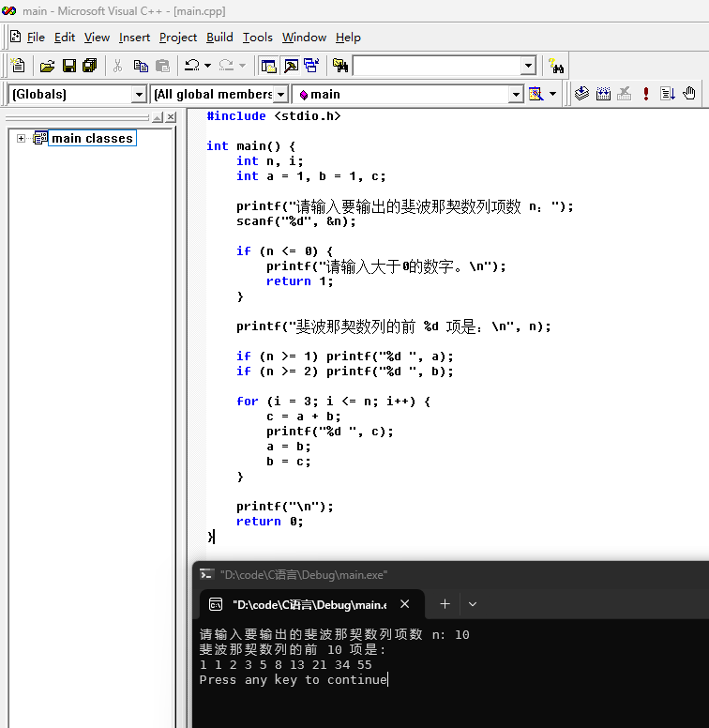Open the Project menu
The height and width of the screenshot is (728, 709).
click(x=177, y=38)
